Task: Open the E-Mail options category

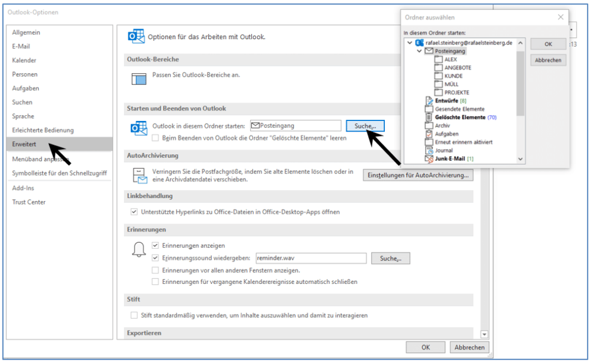Action: (x=21, y=46)
